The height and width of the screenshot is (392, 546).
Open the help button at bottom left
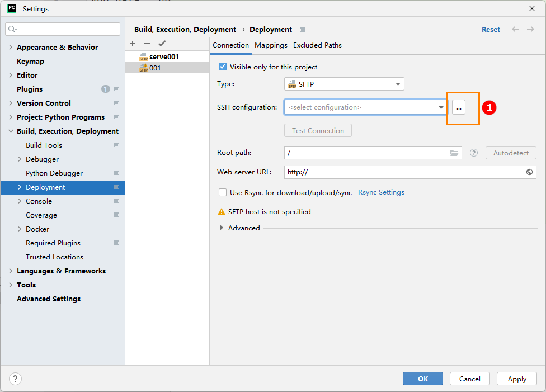point(16,379)
